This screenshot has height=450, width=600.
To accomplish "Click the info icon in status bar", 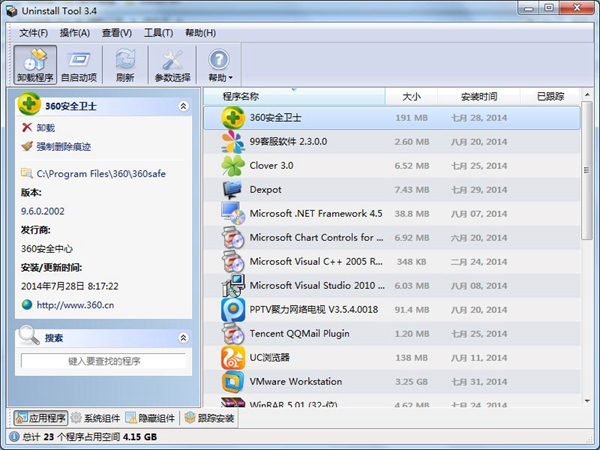I will click(x=14, y=437).
